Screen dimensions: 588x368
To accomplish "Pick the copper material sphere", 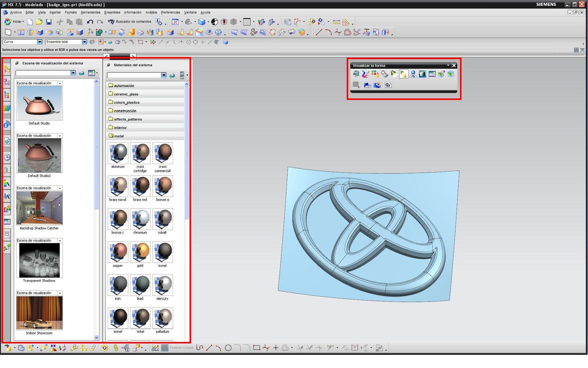I will coord(118,252).
